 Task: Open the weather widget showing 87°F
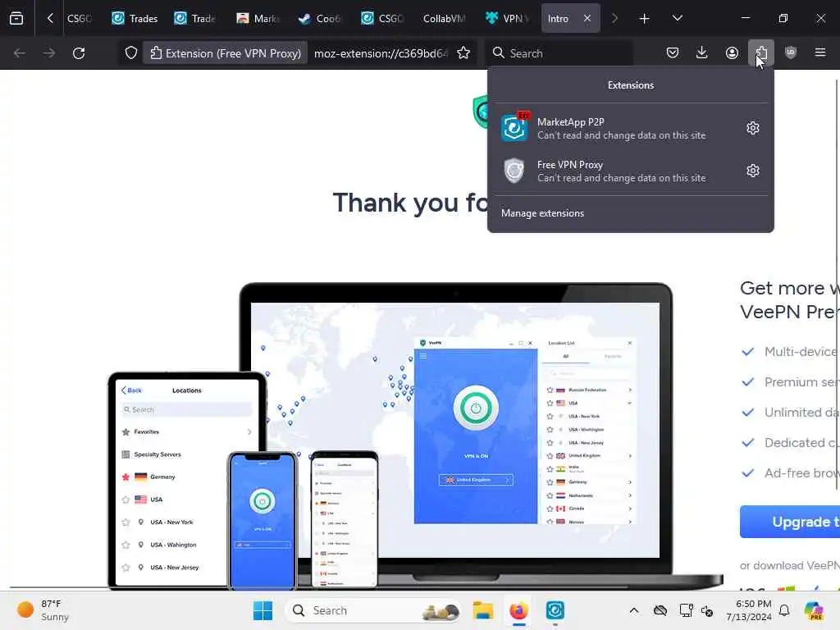click(43, 610)
